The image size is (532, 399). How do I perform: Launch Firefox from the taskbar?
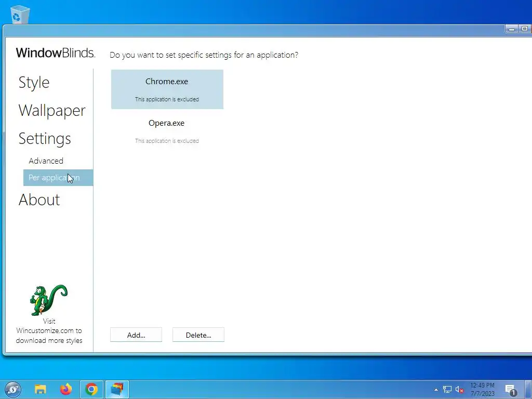66,389
